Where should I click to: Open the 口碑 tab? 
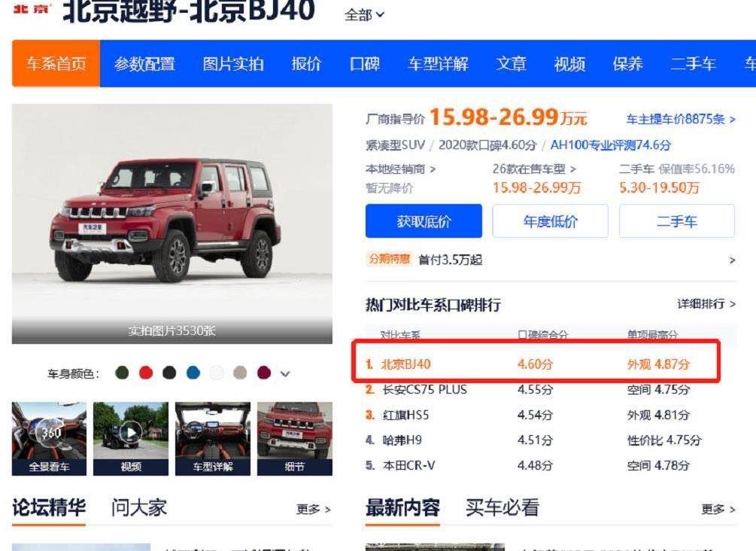pyautogui.click(x=365, y=64)
